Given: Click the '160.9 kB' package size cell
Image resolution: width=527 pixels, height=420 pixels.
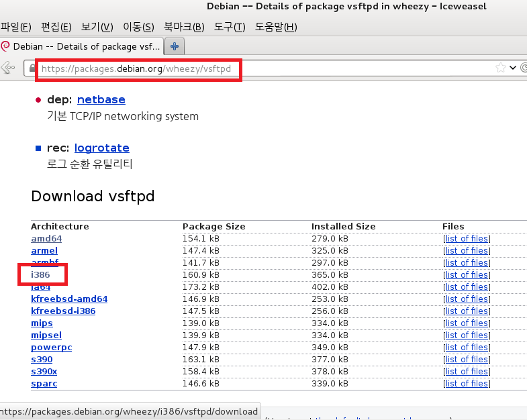Looking at the screenshot, I should (201, 275).
